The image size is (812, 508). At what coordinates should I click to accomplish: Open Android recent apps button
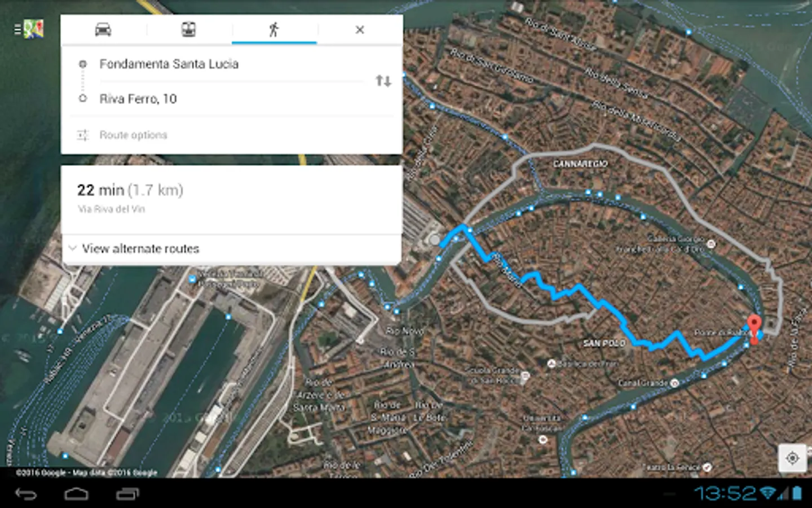127,494
